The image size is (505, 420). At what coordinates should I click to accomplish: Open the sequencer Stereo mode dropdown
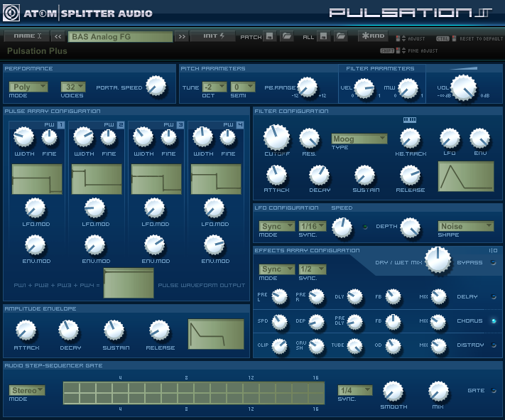tap(27, 390)
